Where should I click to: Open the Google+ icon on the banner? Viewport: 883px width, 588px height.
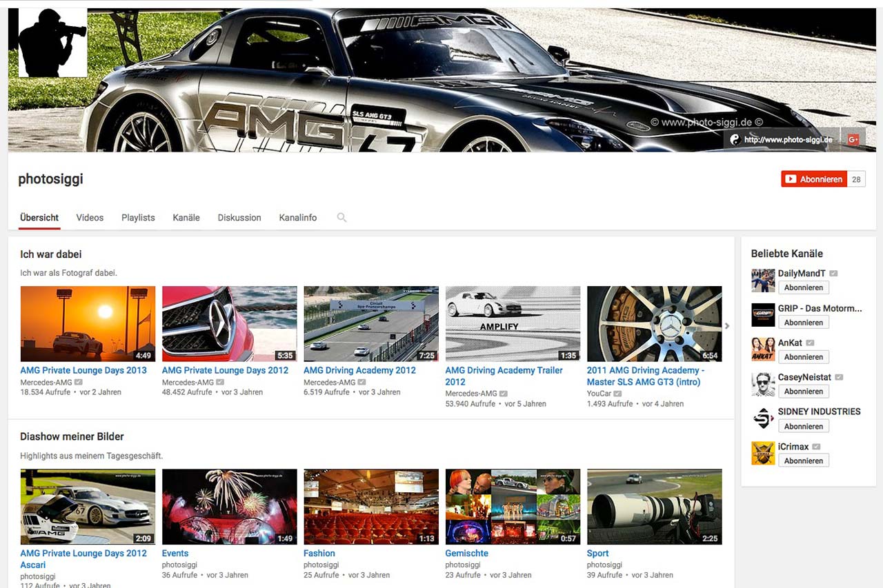click(x=853, y=139)
